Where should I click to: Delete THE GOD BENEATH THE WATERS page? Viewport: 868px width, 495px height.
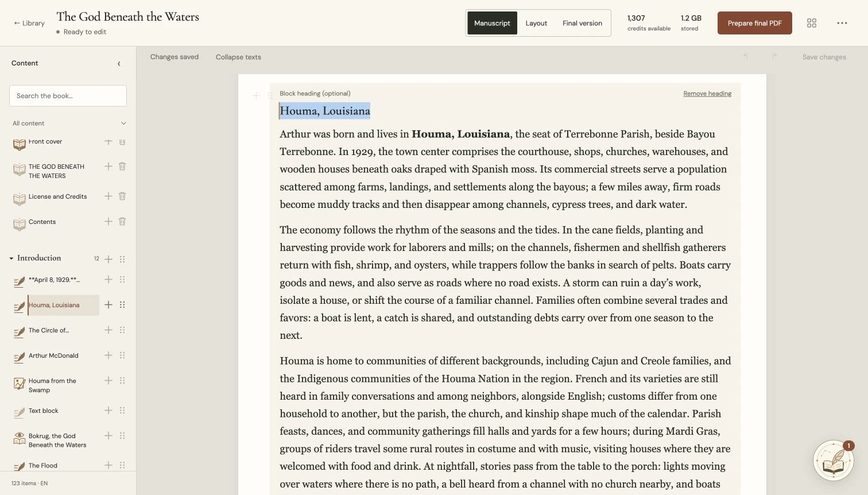point(122,167)
